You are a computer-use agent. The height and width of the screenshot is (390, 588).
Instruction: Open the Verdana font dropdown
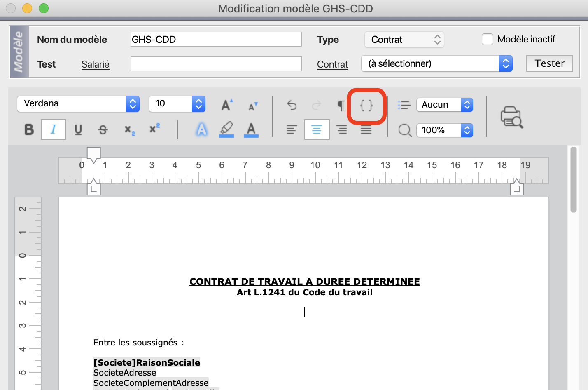[78, 103]
